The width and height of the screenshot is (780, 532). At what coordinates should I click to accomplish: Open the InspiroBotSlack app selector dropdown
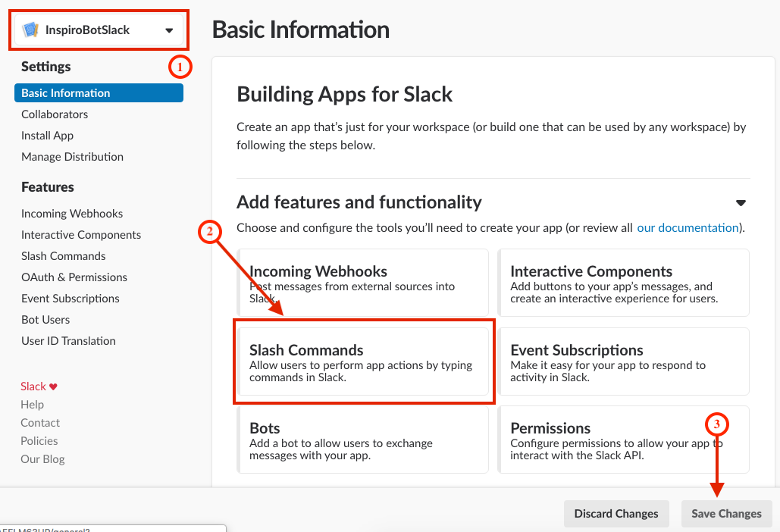[169, 30]
